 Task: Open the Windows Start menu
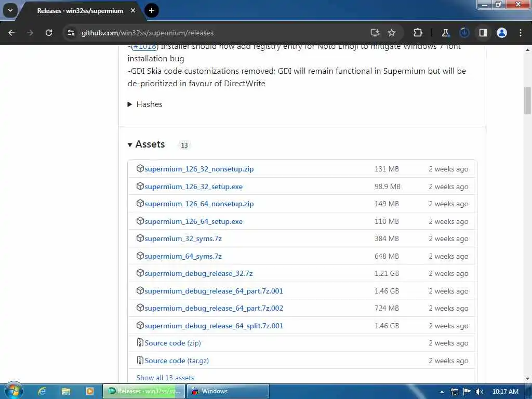click(x=14, y=391)
